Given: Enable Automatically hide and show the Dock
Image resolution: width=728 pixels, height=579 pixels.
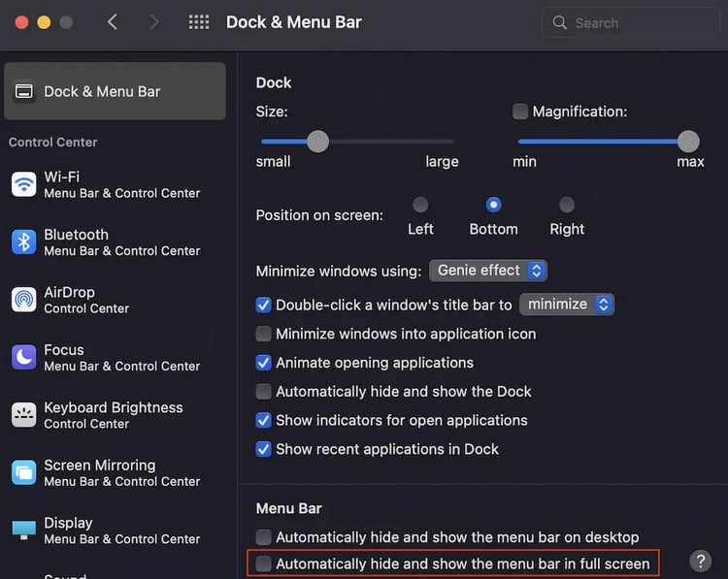Looking at the screenshot, I should (263, 391).
